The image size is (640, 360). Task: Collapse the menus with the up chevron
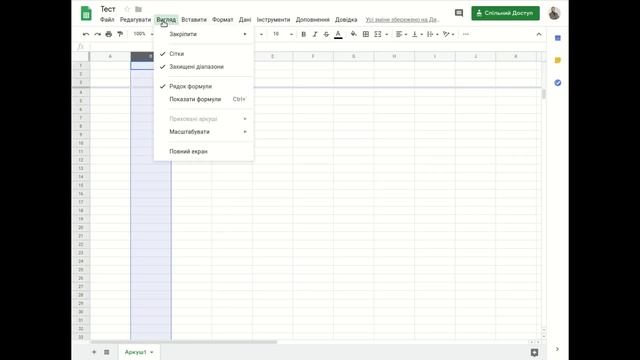tap(539, 34)
